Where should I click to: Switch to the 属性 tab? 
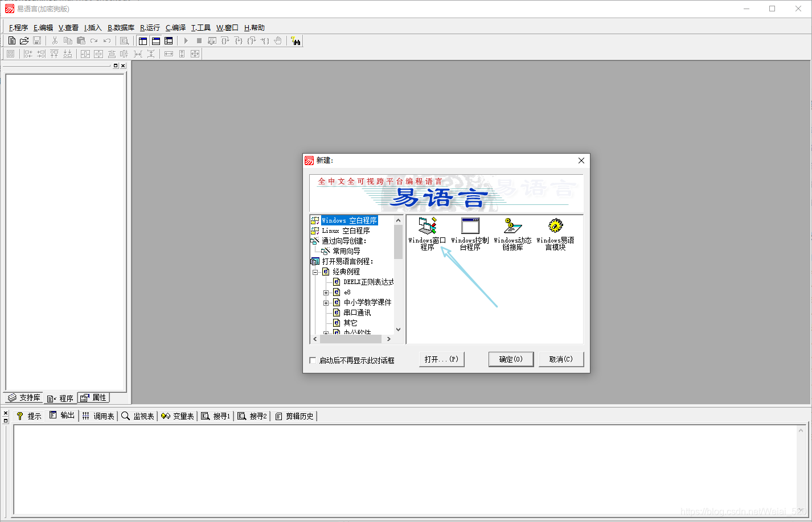point(93,397)
